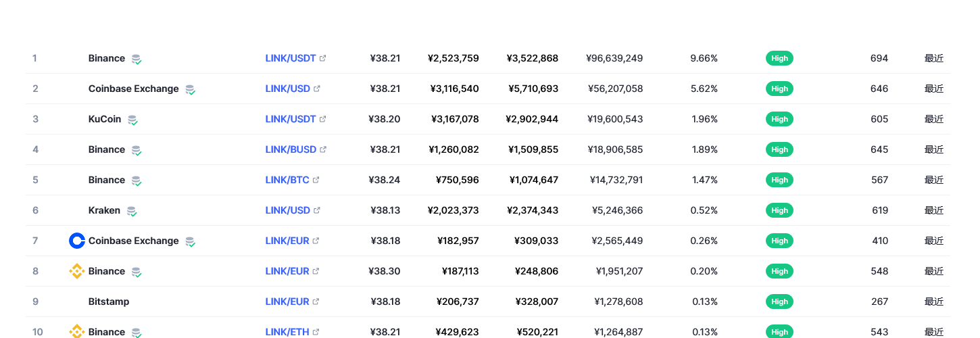Open external link icon for Coinbase LINK/EUR
The image size is (980, 338).
(x=316, y=241)
